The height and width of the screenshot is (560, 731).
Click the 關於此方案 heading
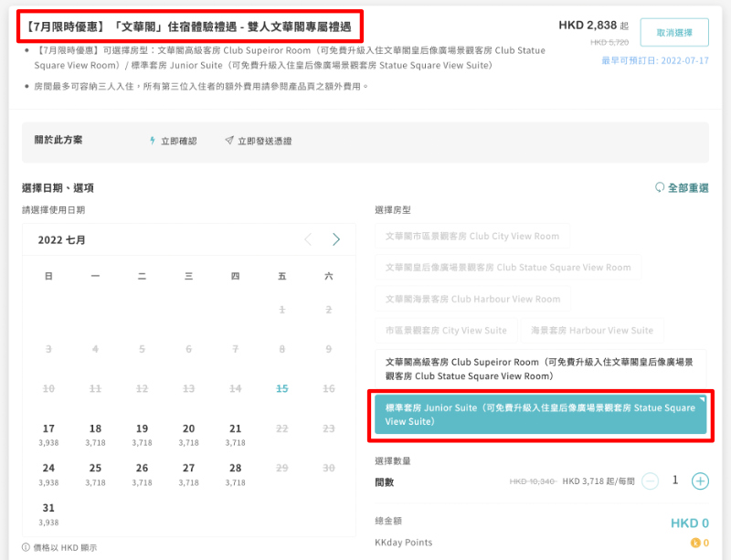coord(58,140)
